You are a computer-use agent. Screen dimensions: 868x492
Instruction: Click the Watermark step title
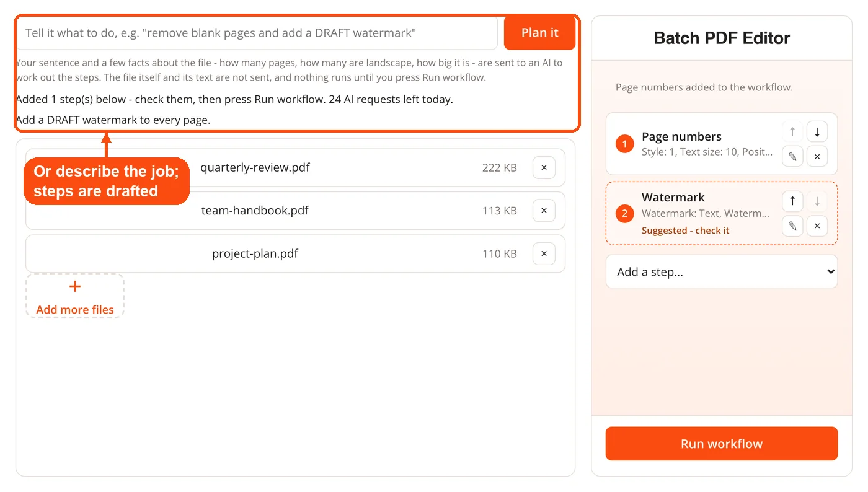coord(673,198)
